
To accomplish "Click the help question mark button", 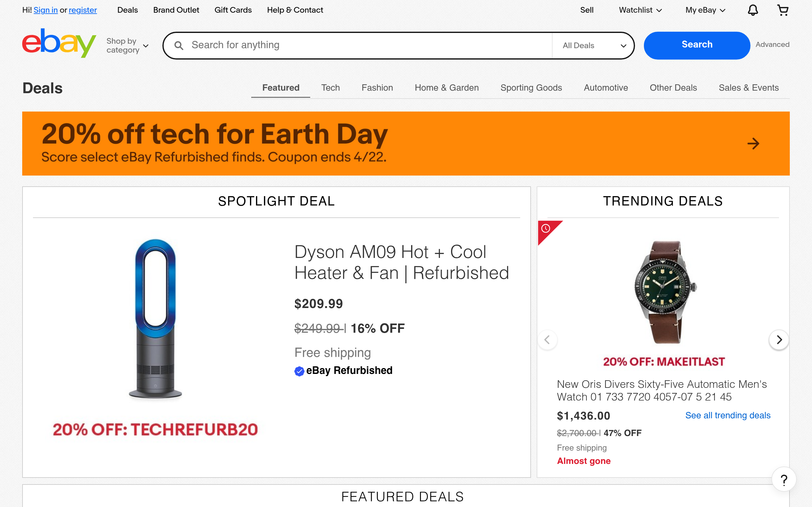I will pos(784,480).
